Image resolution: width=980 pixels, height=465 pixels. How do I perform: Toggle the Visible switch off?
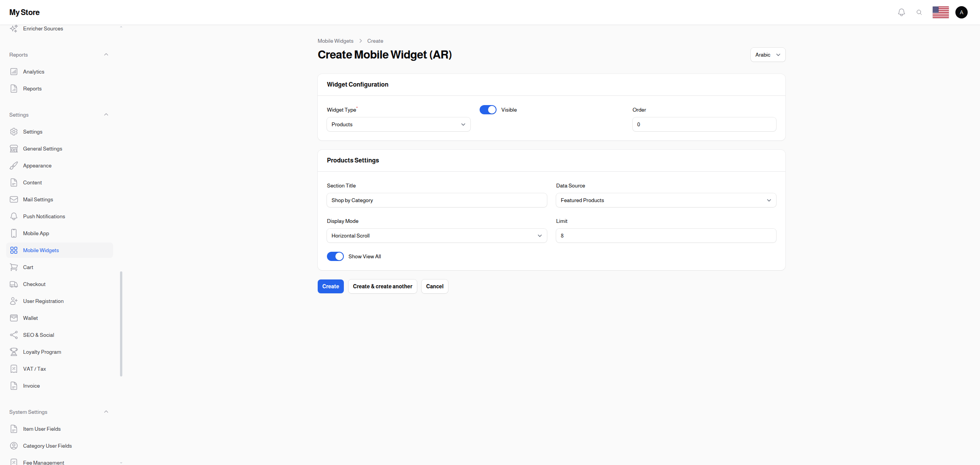pos(488,110)
